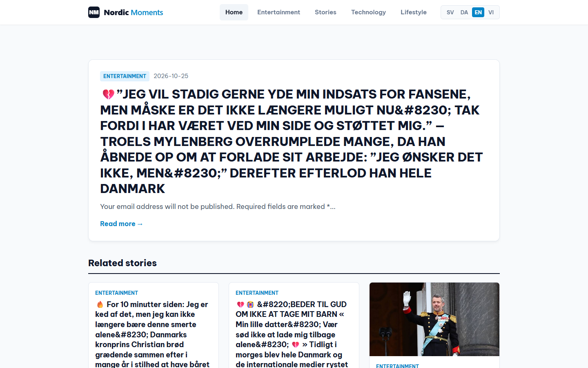The image size is (588, 368).
Task: Click the ENTERTAINMENT badge on featured article
Action: click(x=125, y=76)
